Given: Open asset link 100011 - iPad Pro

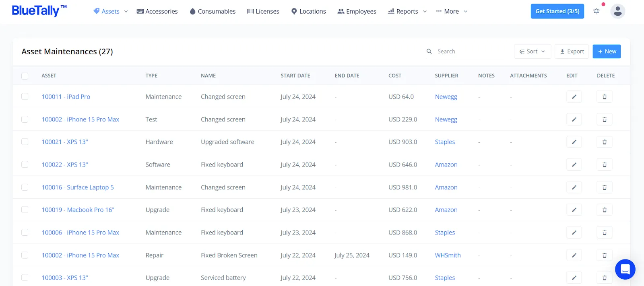Looking at the screenshot, I should pyautogui.click(x=66, y=97).
